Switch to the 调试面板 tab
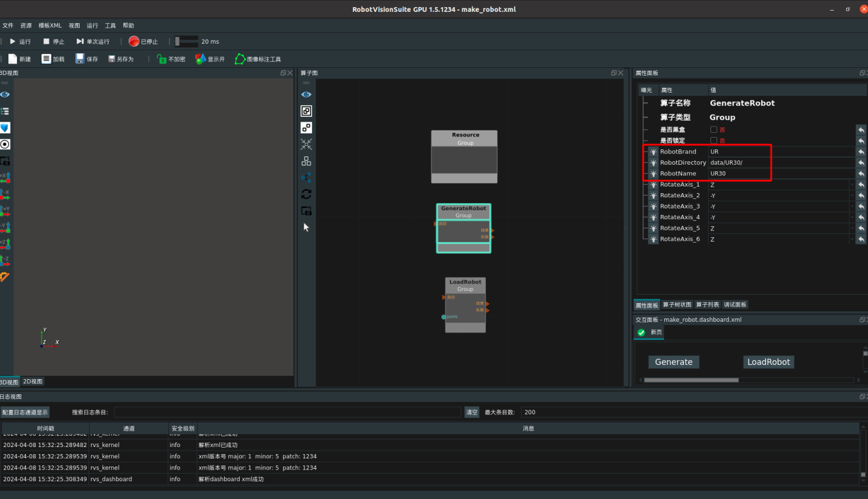 pos(735,305)
